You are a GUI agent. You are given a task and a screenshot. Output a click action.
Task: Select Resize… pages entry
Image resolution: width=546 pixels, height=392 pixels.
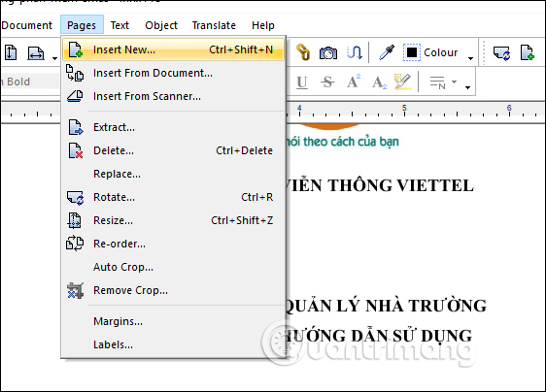(173, 220)
